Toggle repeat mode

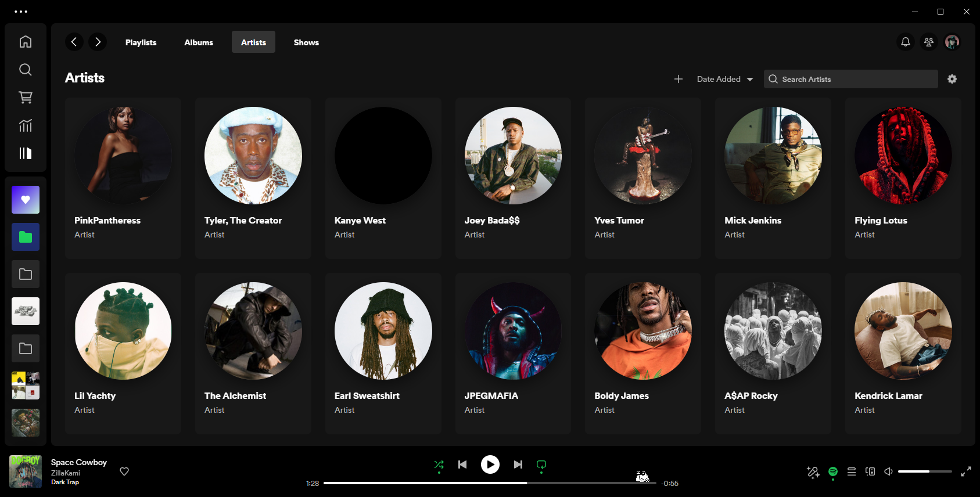541,464
